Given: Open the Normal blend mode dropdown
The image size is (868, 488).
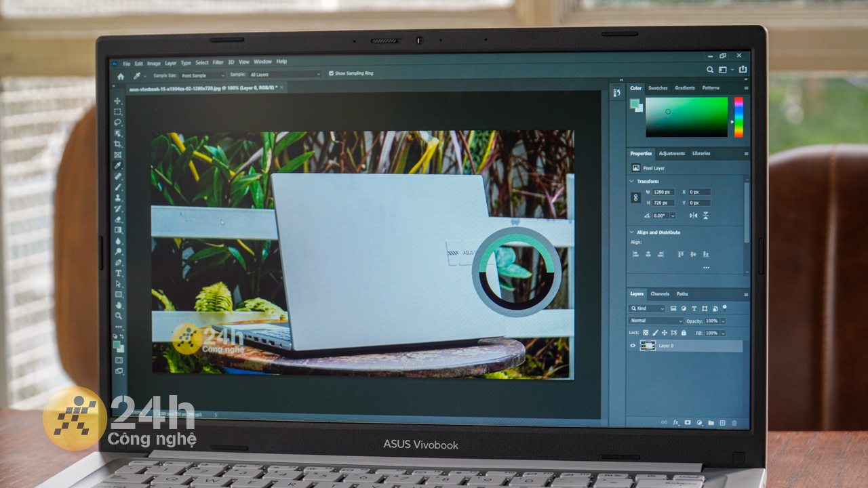Looking at the screenshot, I should (x=656, y=321).
